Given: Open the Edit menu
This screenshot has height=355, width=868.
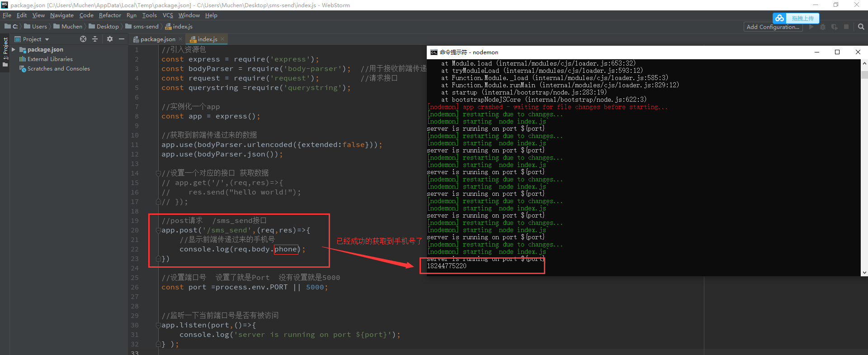Looking at the screenshot, I should tap(22, 15).
